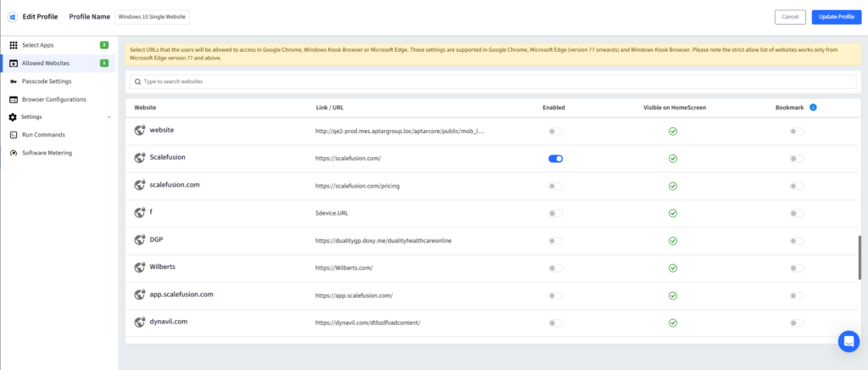
Task: Click the Software Metering gauge icon
Action: click(x=14, y=153)
